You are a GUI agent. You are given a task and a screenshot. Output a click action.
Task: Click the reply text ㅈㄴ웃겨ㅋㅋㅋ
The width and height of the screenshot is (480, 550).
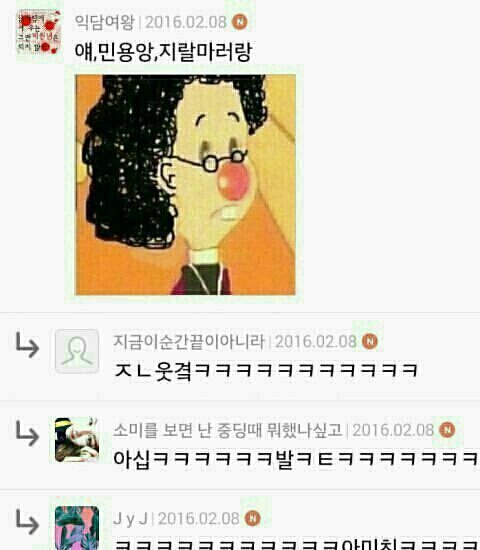coord(266,370)
